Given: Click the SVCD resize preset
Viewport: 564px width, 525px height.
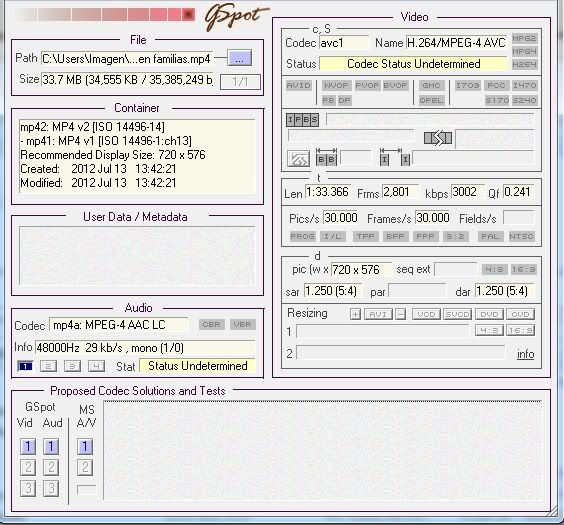Looking at the screenshot, I should tap(457, 314).
